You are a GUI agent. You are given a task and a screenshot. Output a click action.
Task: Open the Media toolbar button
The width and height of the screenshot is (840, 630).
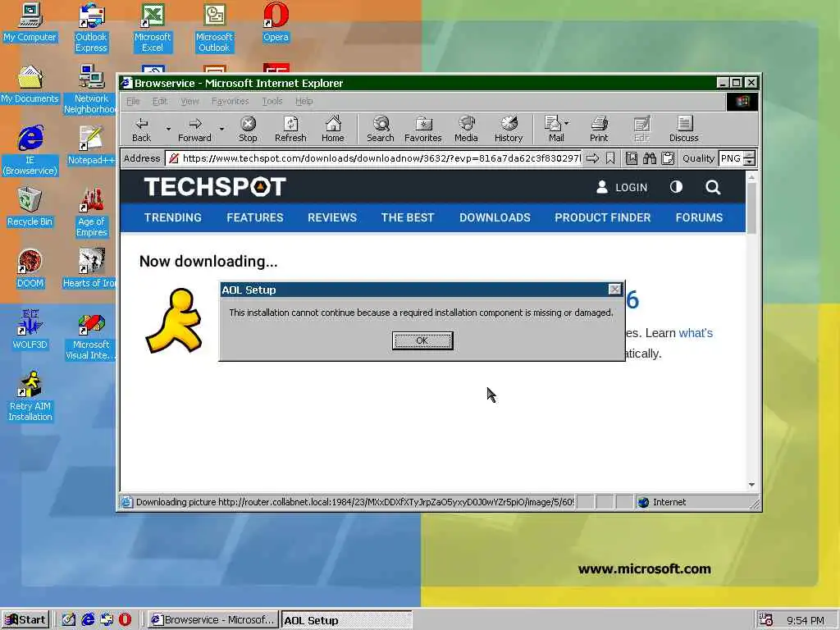(466, 129)
